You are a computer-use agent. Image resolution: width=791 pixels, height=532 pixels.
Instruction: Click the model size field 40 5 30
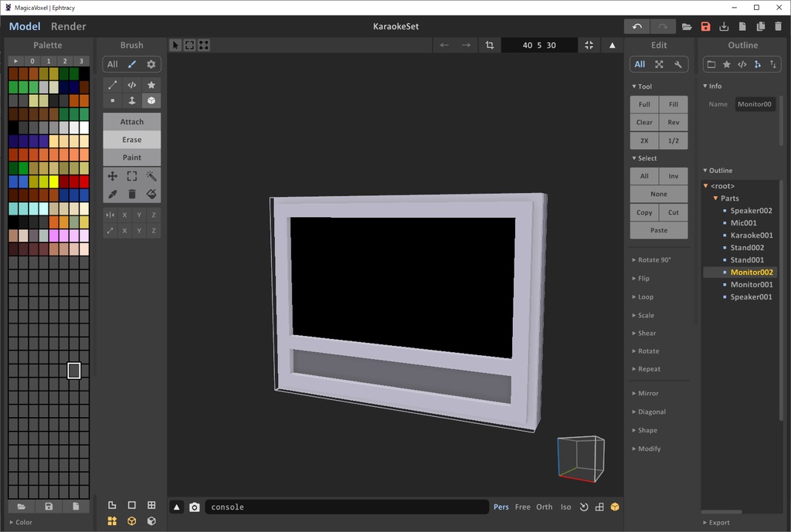click(x=539, y=46)
